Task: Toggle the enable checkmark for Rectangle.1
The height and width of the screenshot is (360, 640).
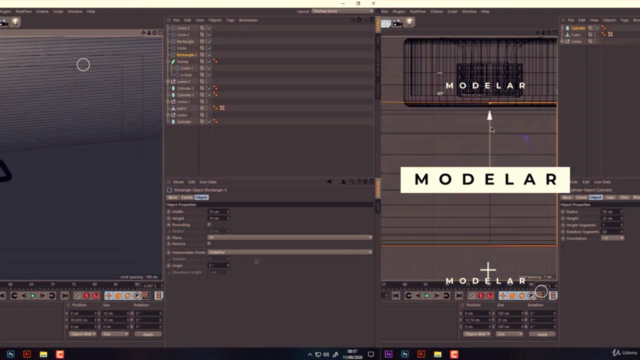Action: click(x=209, y=55)
